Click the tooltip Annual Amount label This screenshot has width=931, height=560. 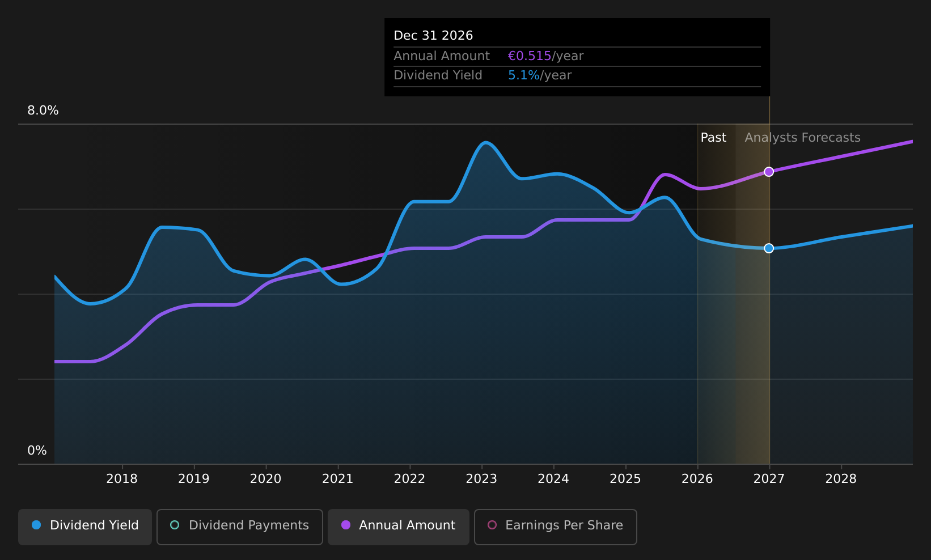tap(442, 56)
